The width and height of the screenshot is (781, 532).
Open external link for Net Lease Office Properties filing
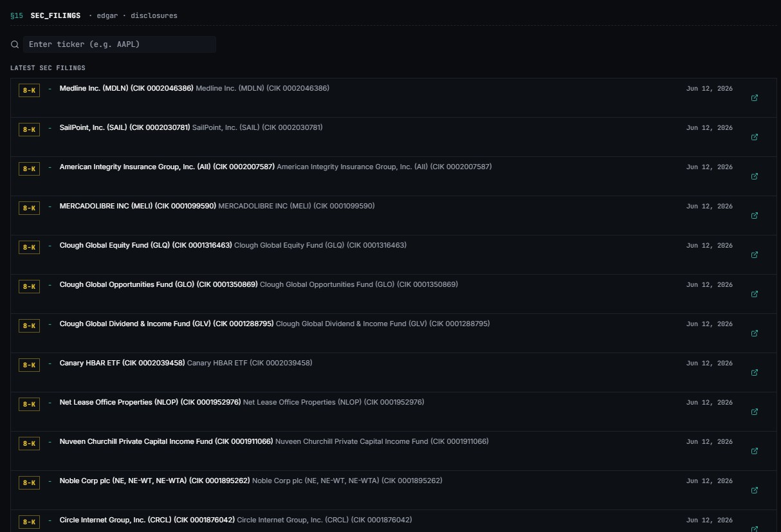pyautogui.click(x=755, y=412)
